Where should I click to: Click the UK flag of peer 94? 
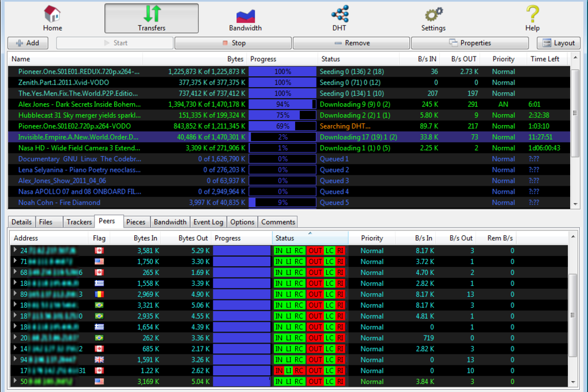(x=99, y=359)
